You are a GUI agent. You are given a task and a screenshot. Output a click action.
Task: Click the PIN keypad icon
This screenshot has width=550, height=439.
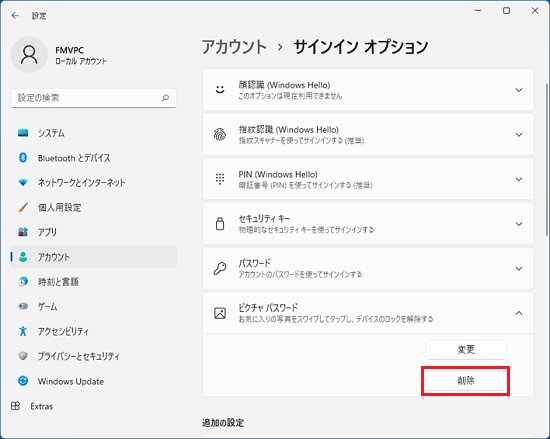tap(220, 179)
